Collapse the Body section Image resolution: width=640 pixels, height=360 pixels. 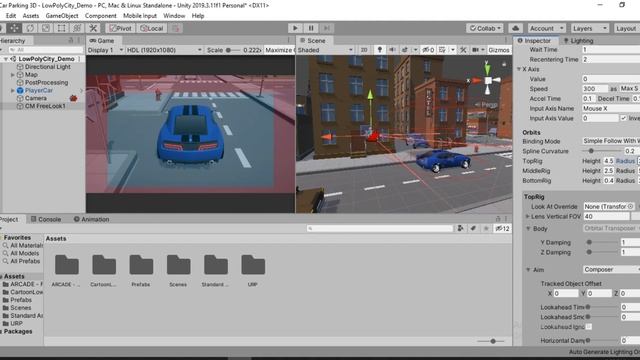(528, 229)
